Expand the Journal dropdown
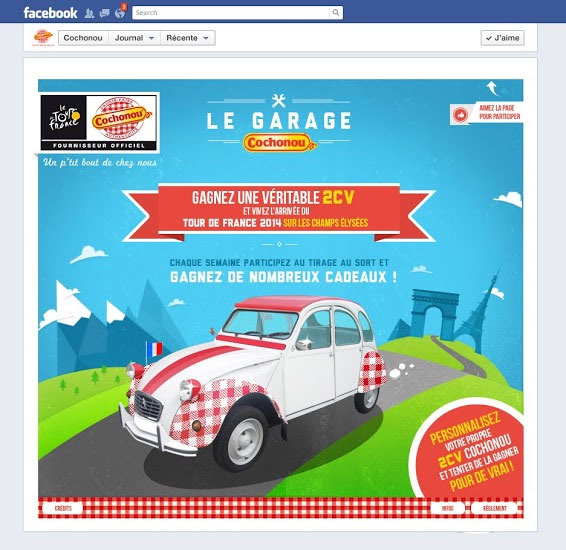The width and height of the screenshot is (566, 550). 135,38
